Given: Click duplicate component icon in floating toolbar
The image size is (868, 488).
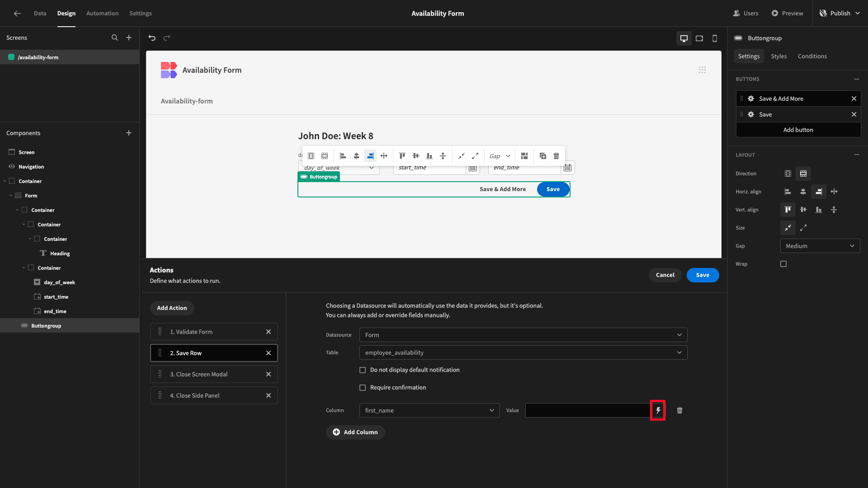Looking at the screenshot, I should [x=543, y=156].
